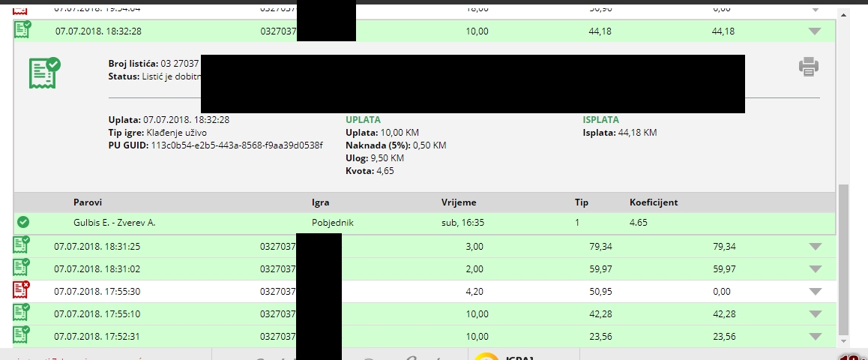Click payout 0,00 in 17:55:30 row
This screenshot has height=360, width=868.
(722, 291)
